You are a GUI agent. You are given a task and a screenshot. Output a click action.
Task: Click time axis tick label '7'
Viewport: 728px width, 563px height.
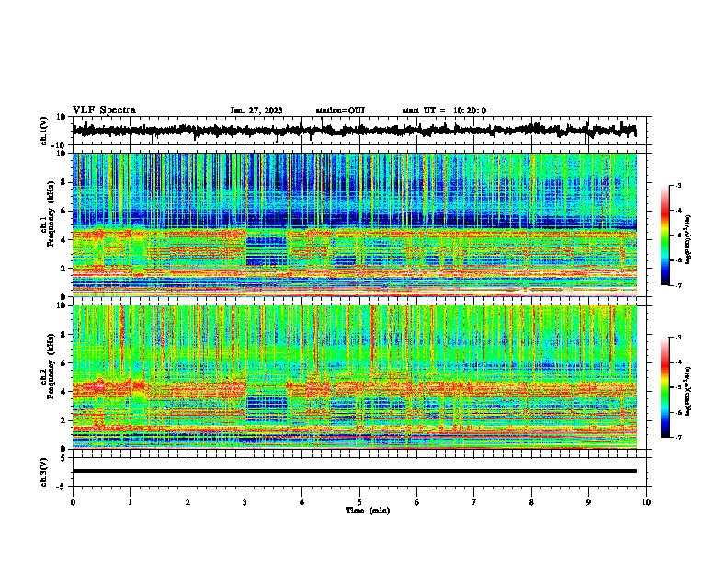pos(474,502)
